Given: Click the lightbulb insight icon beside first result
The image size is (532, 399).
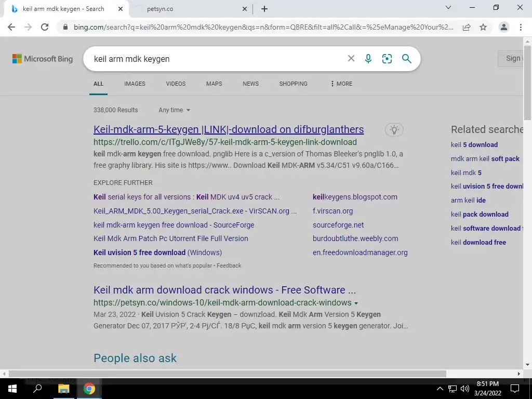Looking at the screenshot, I should [394, 129].
